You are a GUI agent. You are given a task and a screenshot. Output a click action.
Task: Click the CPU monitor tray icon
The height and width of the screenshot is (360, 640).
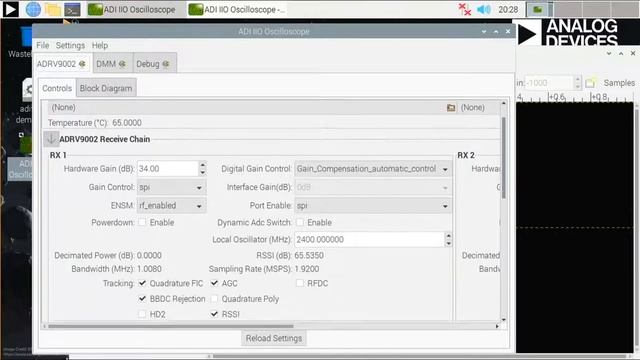click(538, 9)
